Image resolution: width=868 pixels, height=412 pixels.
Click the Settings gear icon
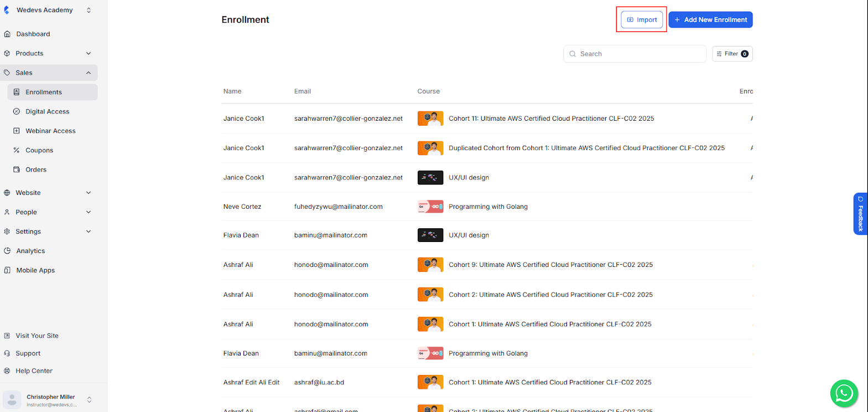point(7,231)
